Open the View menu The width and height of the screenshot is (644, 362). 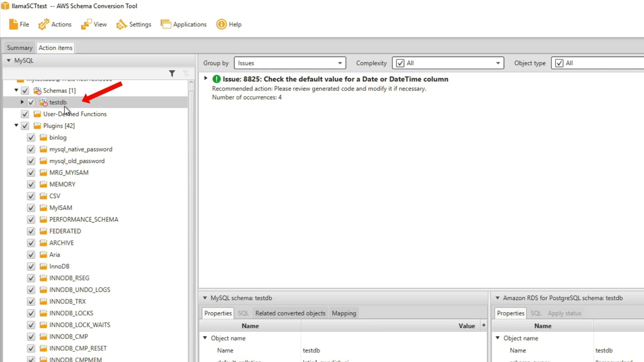(94, 24)
